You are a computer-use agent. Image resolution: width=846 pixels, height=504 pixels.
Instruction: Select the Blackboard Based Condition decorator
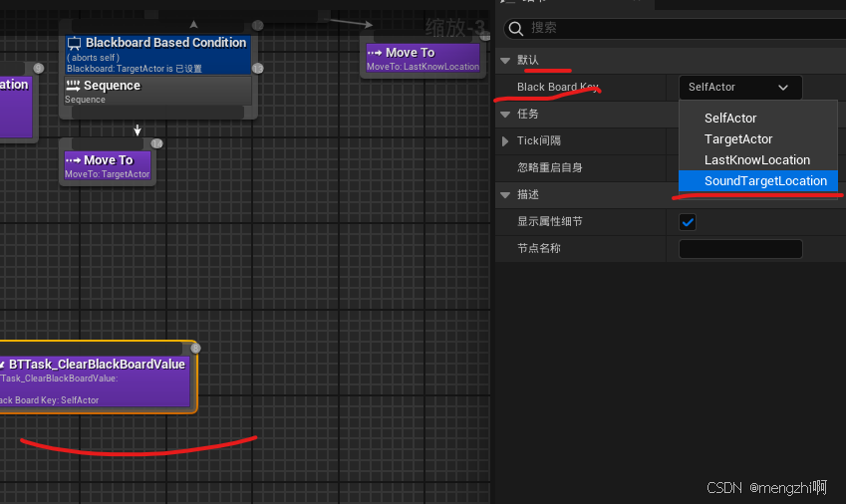[x=158, y=55]
